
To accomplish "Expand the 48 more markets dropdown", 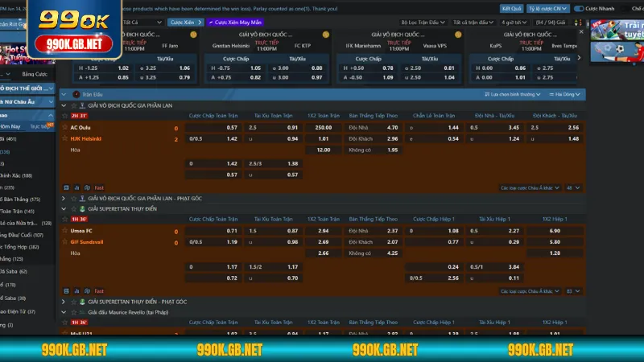I will 573,187.
